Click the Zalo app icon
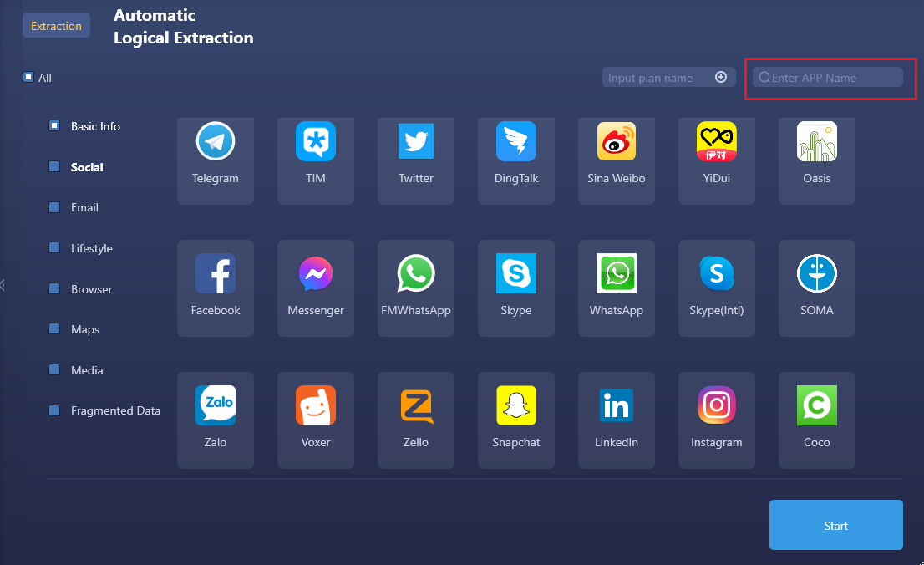 216,406
